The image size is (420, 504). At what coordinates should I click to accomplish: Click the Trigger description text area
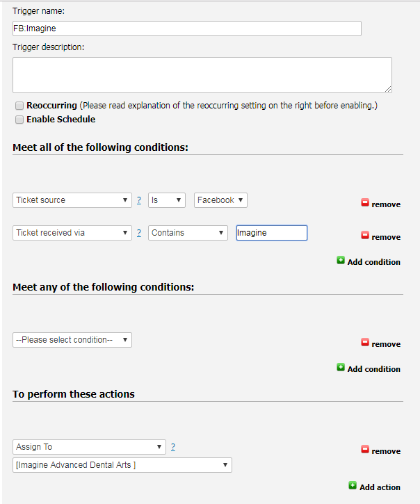click(x=202, y=74)
